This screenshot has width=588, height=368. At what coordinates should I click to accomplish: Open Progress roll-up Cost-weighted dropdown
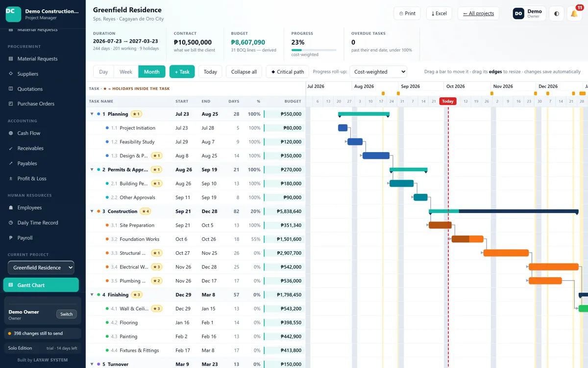379,72
